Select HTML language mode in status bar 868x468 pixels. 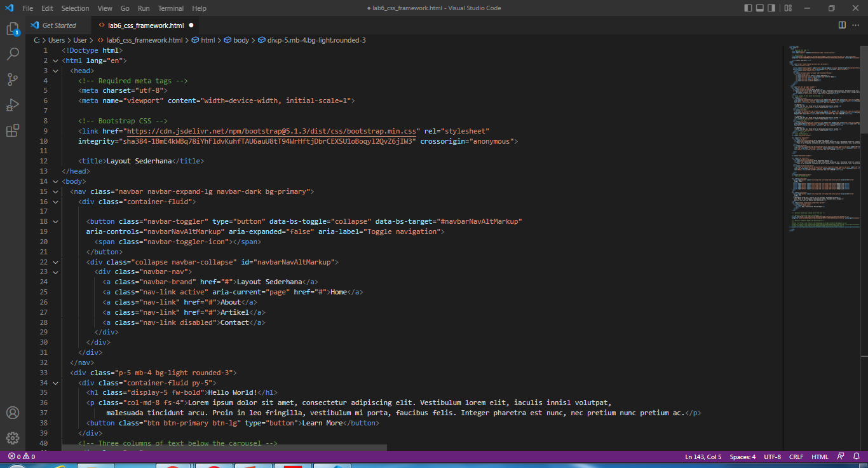(820, 456)
